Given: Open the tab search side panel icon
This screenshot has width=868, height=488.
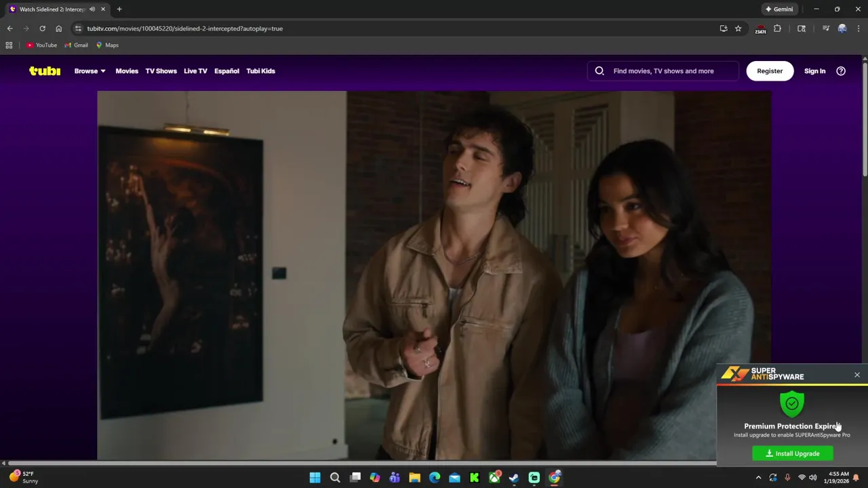Looking at the screenshot, I should [x=802, y=28].
